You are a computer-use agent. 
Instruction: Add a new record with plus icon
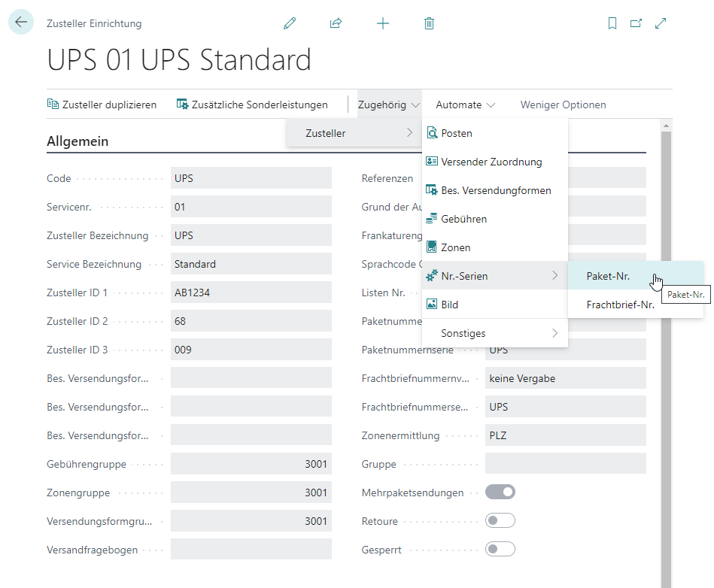coord(383,23)
